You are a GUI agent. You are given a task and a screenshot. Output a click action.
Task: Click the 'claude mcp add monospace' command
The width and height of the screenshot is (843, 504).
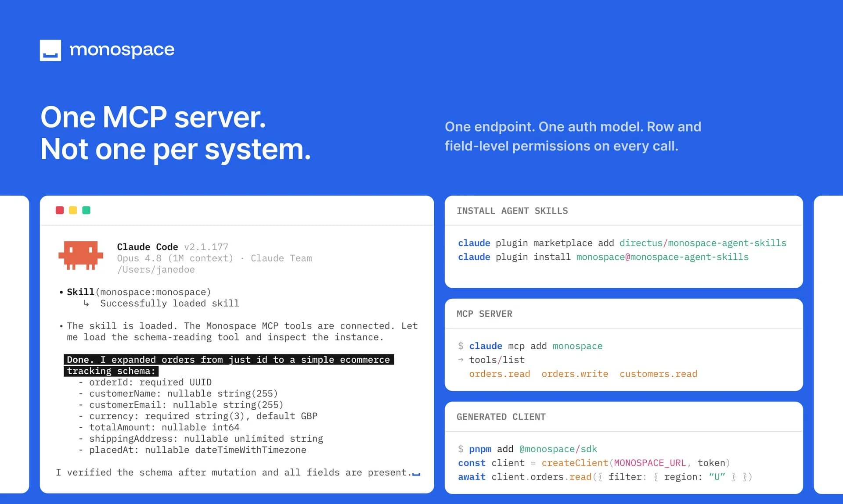(536, 346)
